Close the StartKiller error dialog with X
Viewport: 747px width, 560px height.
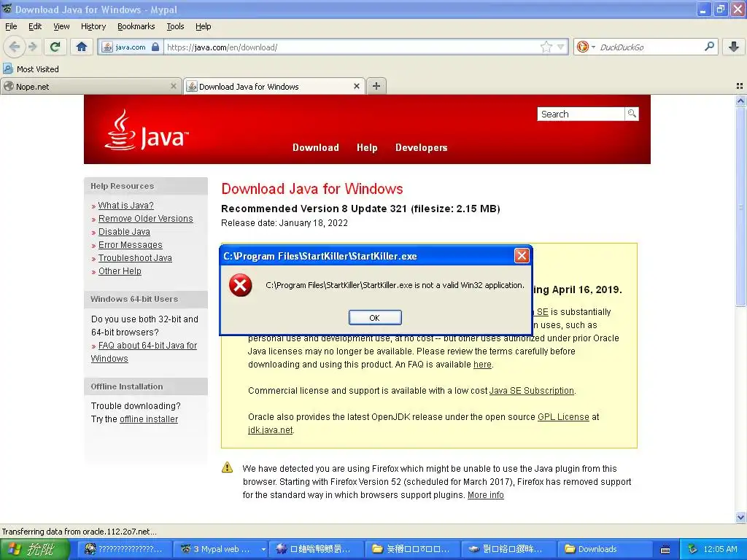point(522,256)
